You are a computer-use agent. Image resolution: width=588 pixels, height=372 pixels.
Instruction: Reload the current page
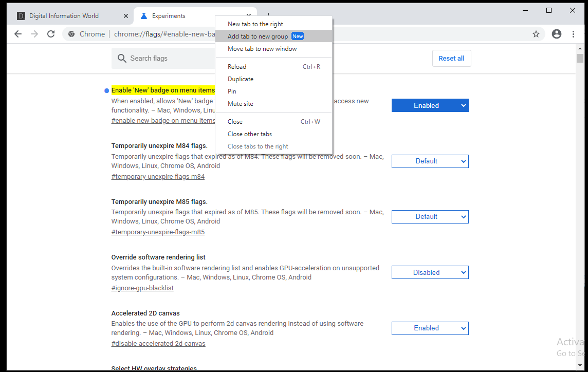tap(51, 34)
